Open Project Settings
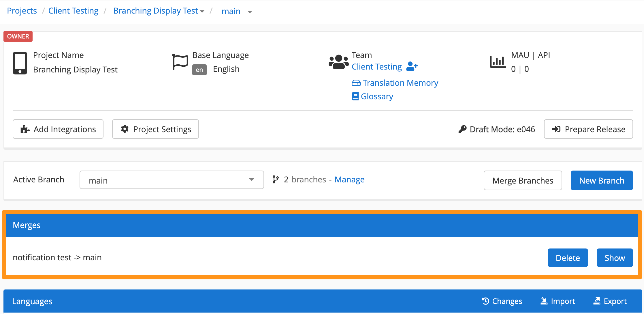Image resolution: width=644 pixels, height=314 pixels. point(155,129)
